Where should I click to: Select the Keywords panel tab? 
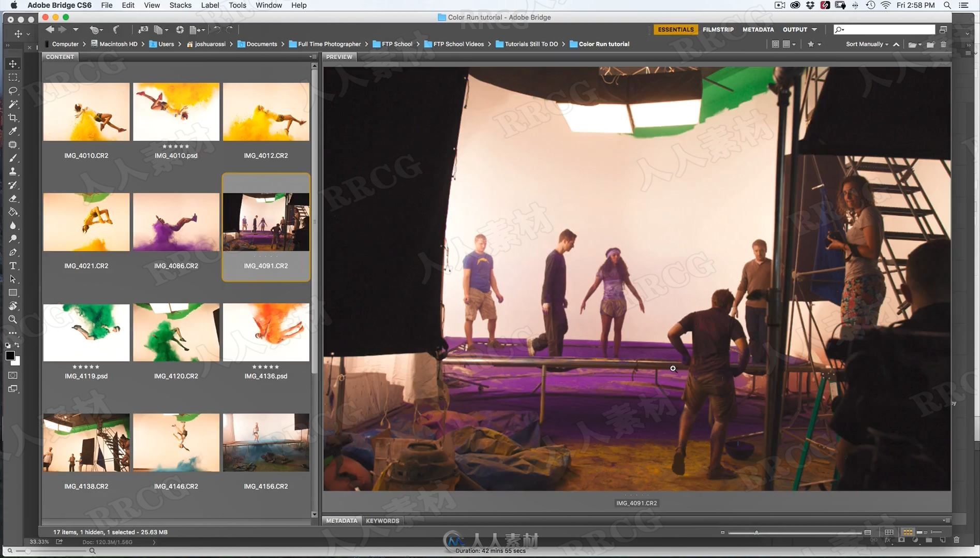tap(382, 521)
